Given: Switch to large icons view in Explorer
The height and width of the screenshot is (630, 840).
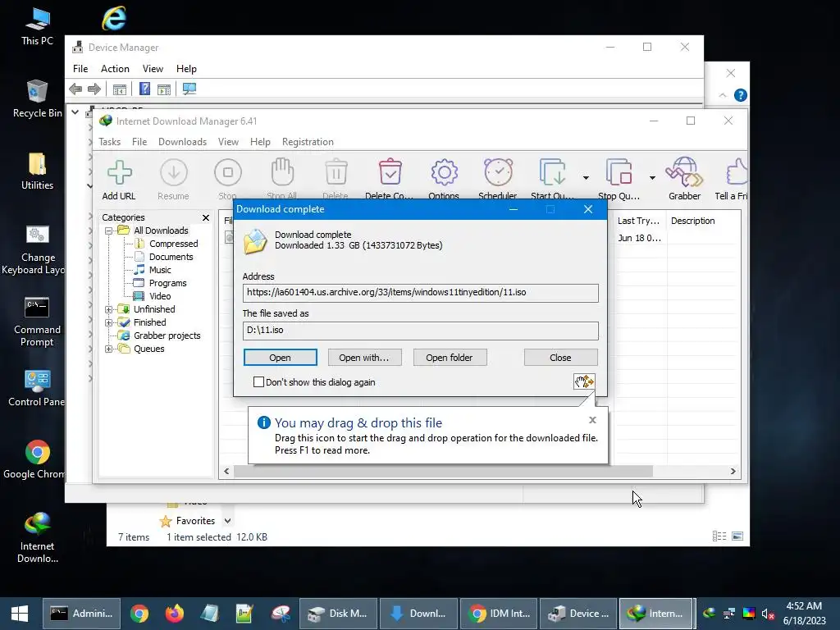Looking at the screenshot, I should [x=737, y=536].
